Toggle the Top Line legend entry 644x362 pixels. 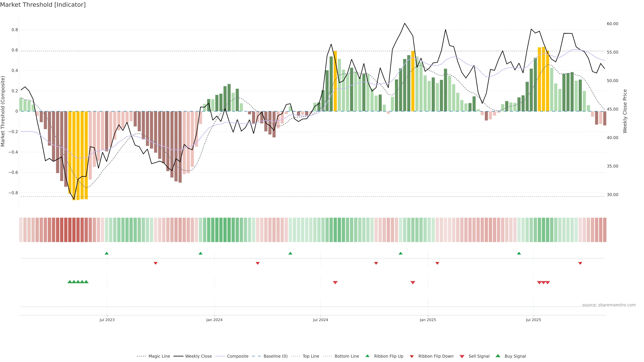(311, 356)
